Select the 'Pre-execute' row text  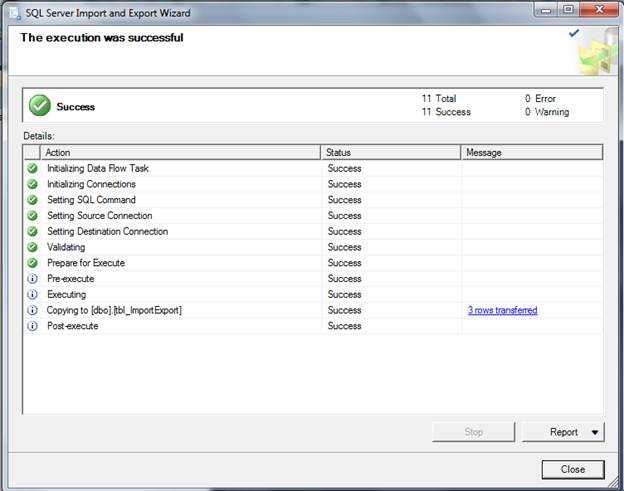(x=71, y=279)
